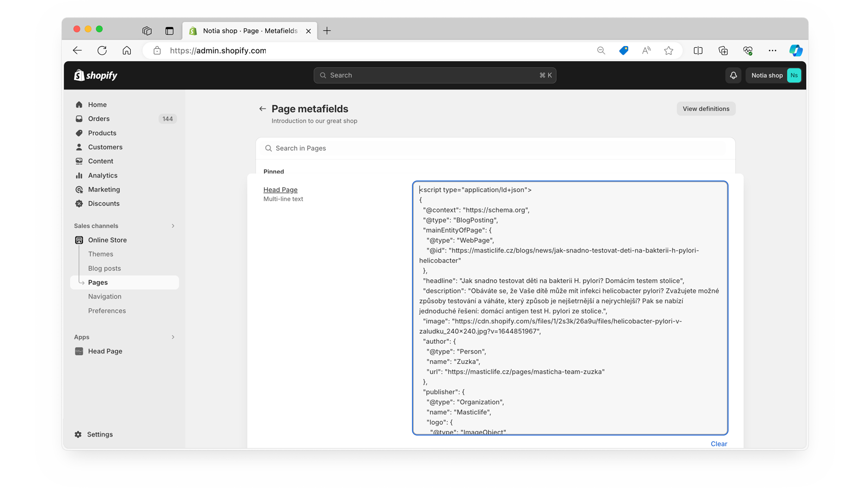Click inside the Search in Pages field

[x=494, y=148]
